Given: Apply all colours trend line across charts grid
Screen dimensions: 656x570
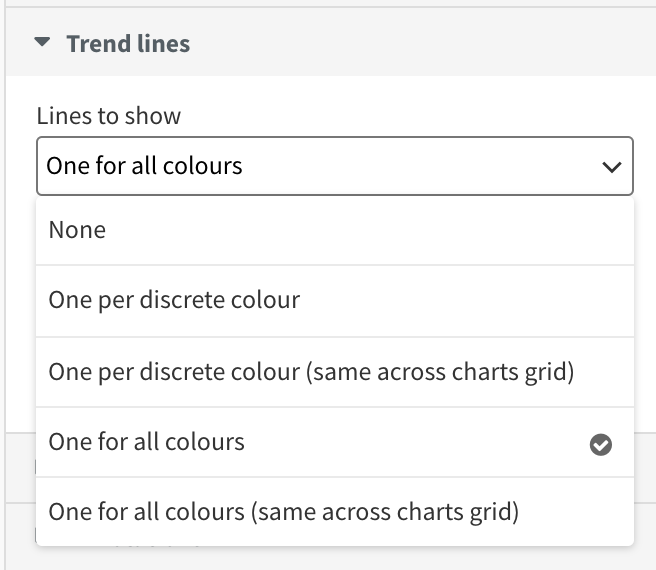Looking at the screenshot, I should 335,511.
